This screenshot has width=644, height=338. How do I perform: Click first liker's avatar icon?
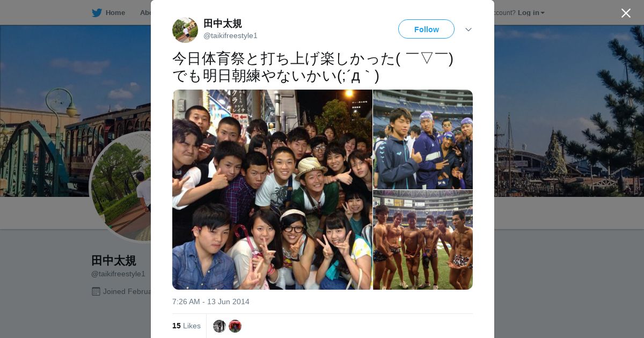[x=219, y=326]
